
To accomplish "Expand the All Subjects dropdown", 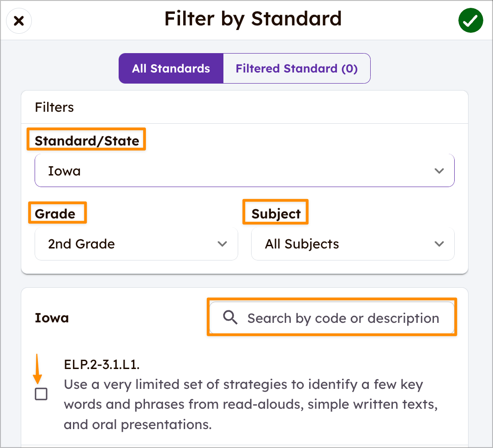I will click(x=353, y=244).
